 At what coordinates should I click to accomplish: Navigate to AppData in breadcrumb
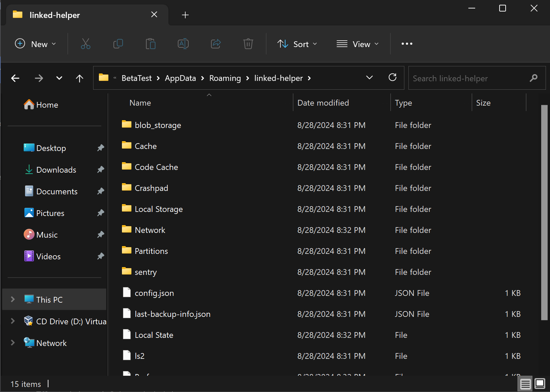[x=180, y=78]
